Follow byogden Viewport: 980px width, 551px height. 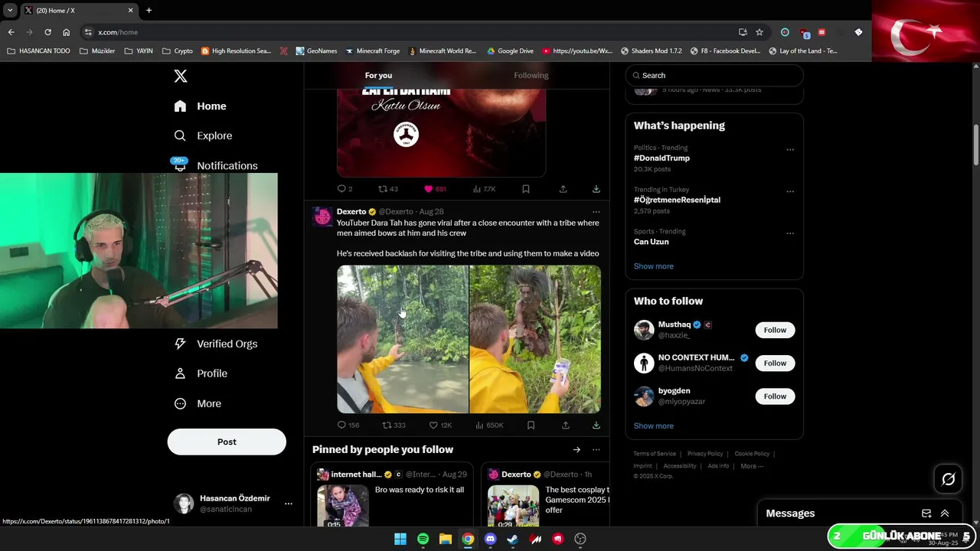[x=775, y=396]
